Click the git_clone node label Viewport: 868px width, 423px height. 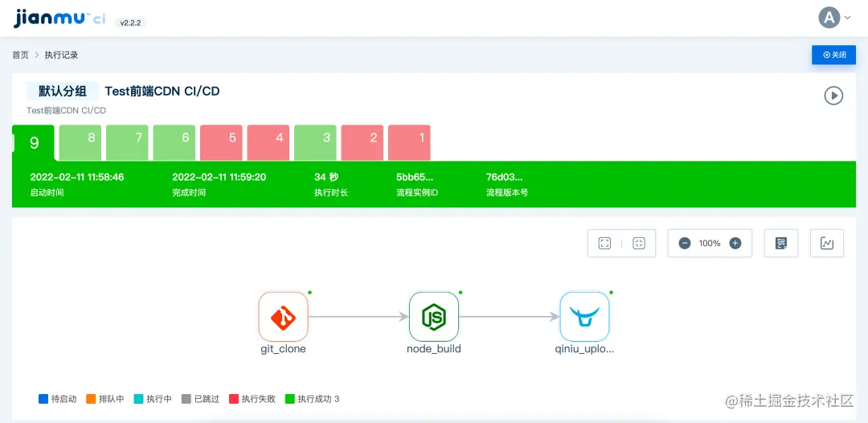284,349
